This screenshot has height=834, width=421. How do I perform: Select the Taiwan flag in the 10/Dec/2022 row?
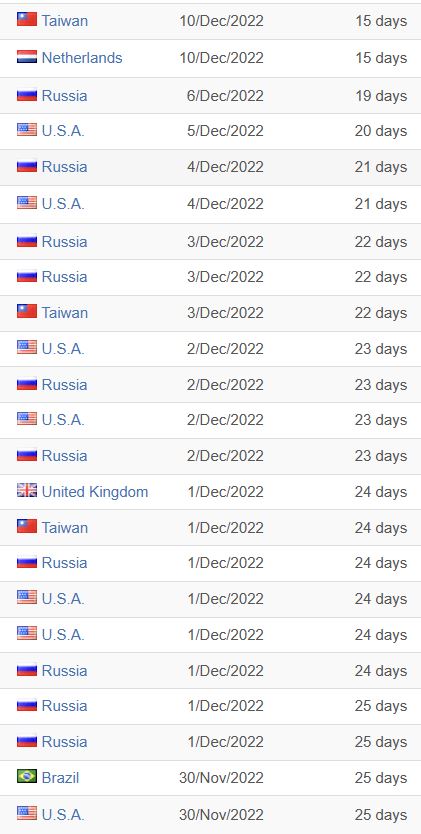point(27,20)
